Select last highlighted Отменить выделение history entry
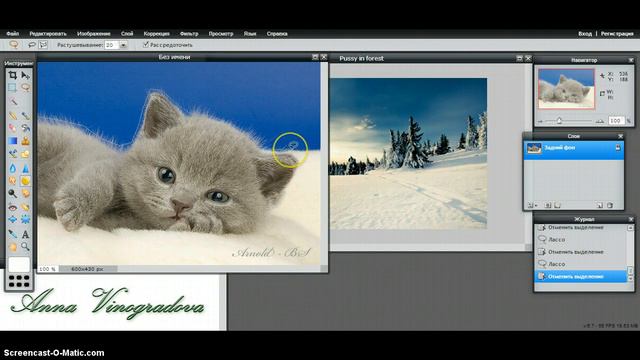 (x=581, y=276)
